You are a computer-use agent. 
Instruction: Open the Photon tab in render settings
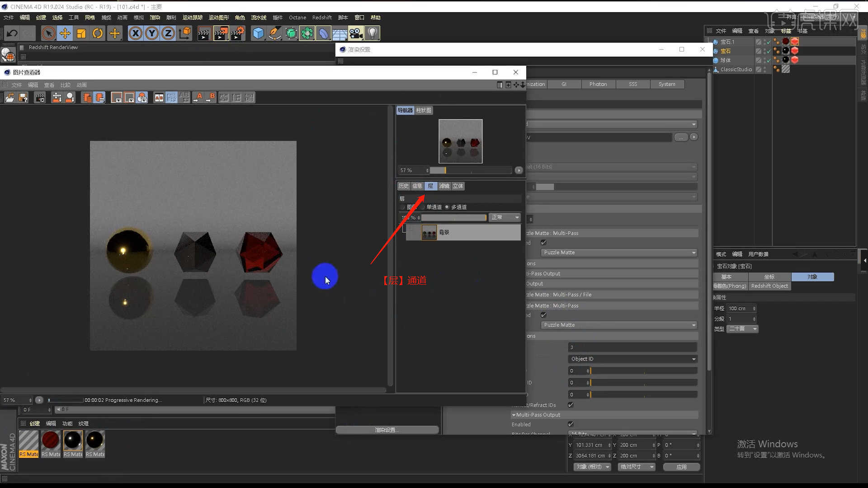(x=598, y=84)
